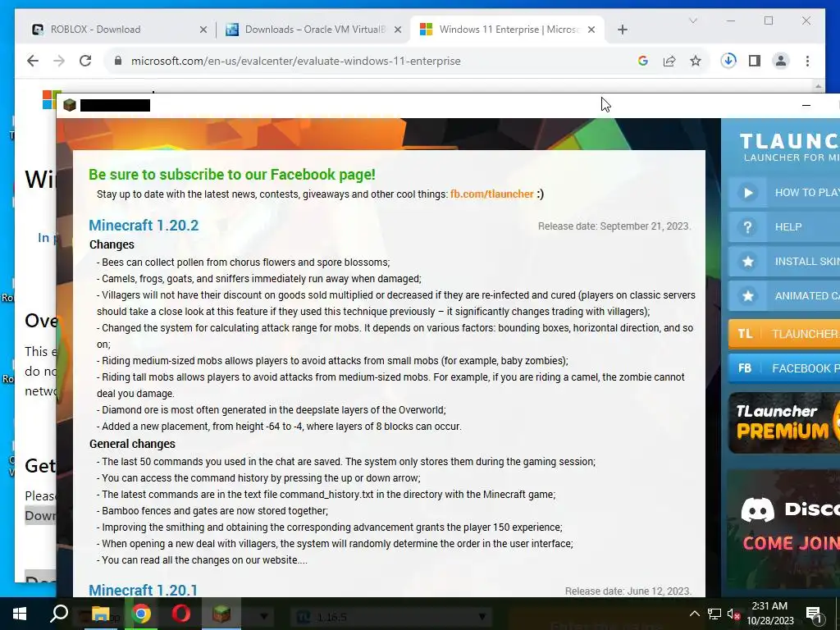Open fb.com/tlauncher link
The image size is (840, 630).
point(492,194)
